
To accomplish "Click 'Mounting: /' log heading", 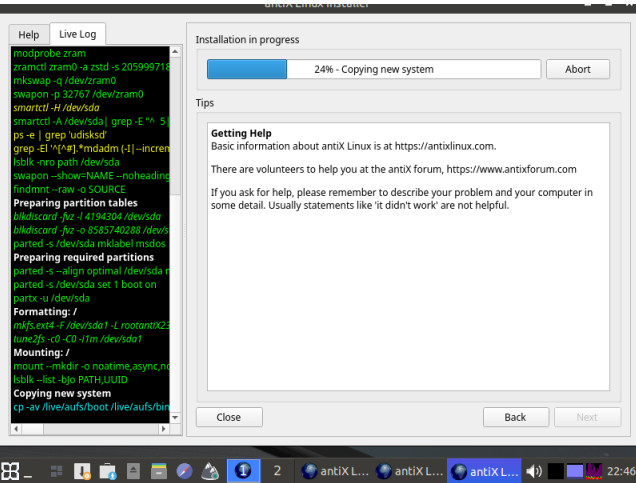I will point(41,353).
